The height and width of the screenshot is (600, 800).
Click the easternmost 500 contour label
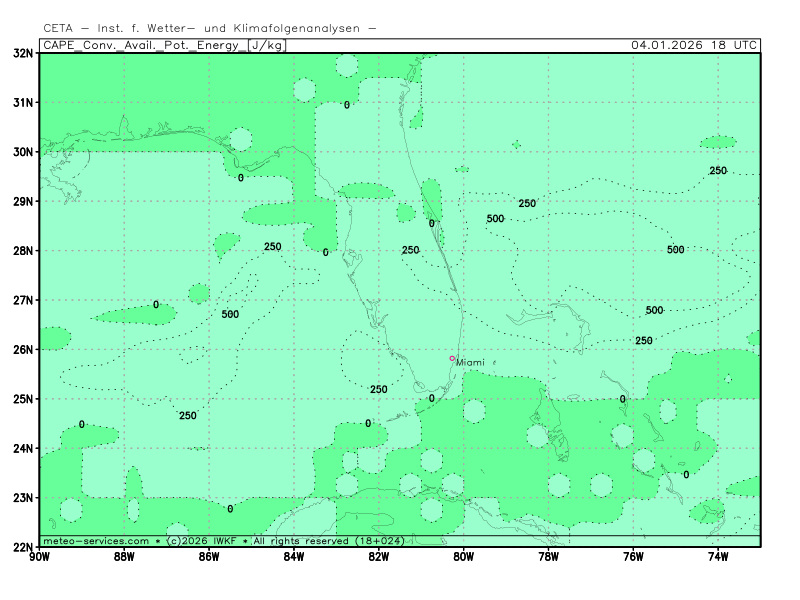click(x=676, y=249)
